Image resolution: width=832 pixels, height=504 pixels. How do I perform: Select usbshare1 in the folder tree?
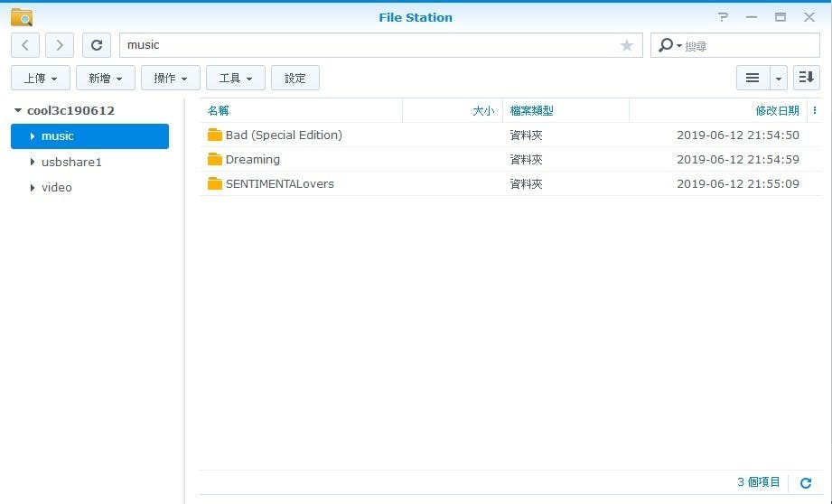71,162
